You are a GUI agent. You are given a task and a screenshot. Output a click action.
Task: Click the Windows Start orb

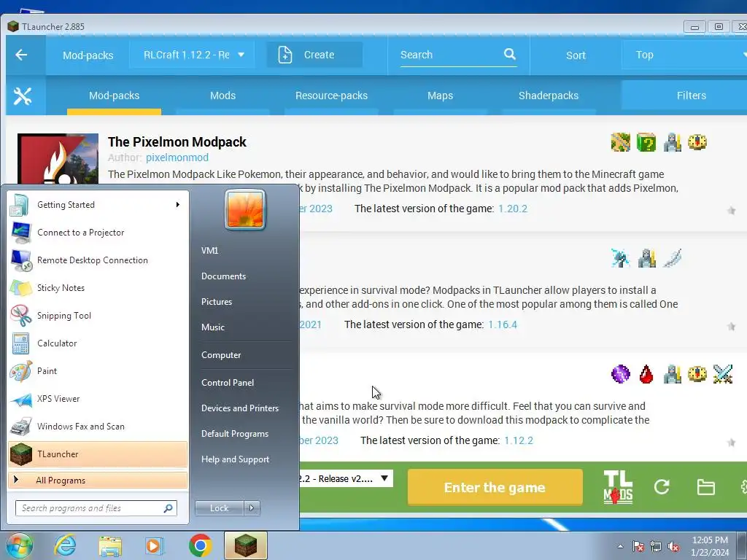[19, 545]
